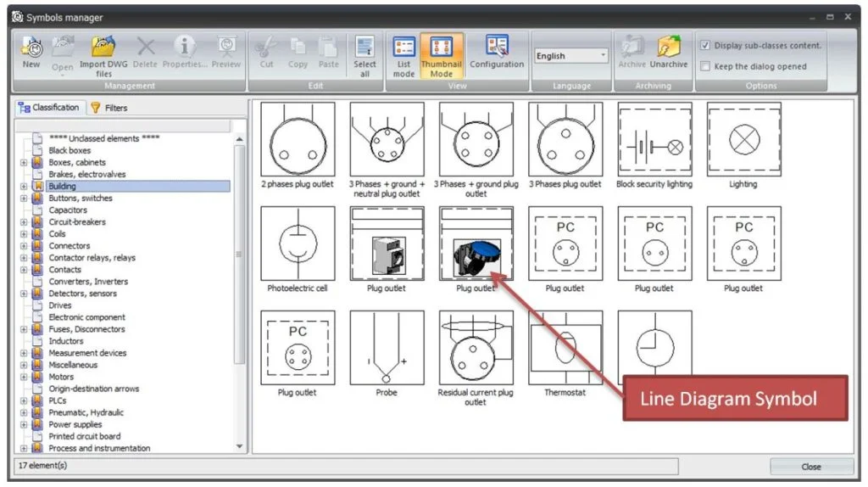Open the English language dropdown
868x487 pixels.
[x=570, y=56]
